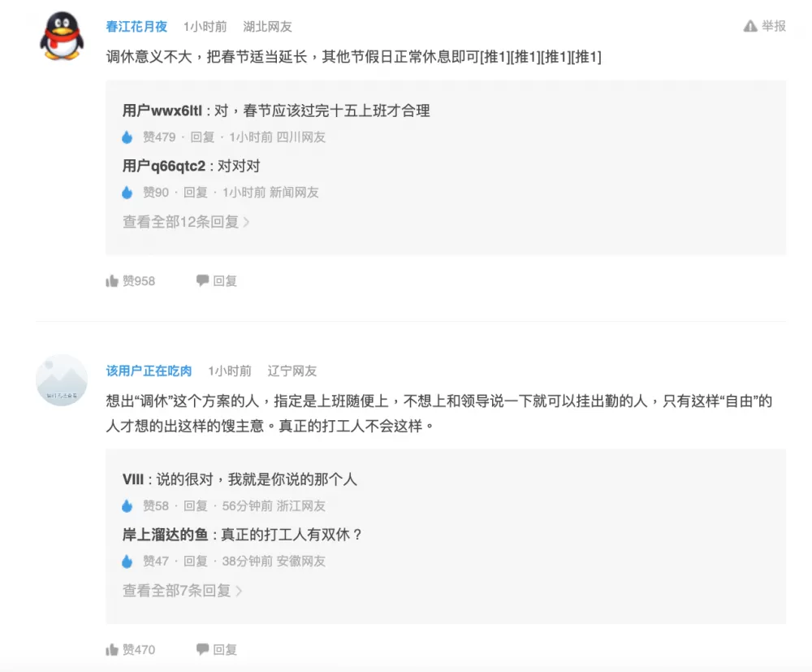Click the reply bubble icon under the second comment
The width and height of the screenshot is (812, 672).
click(202, 648)
